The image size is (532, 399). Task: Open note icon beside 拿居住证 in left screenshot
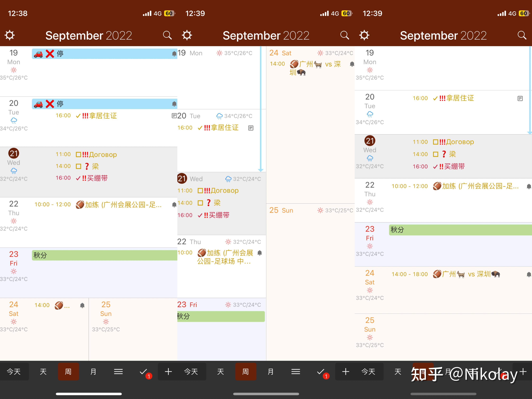point(174,116)
